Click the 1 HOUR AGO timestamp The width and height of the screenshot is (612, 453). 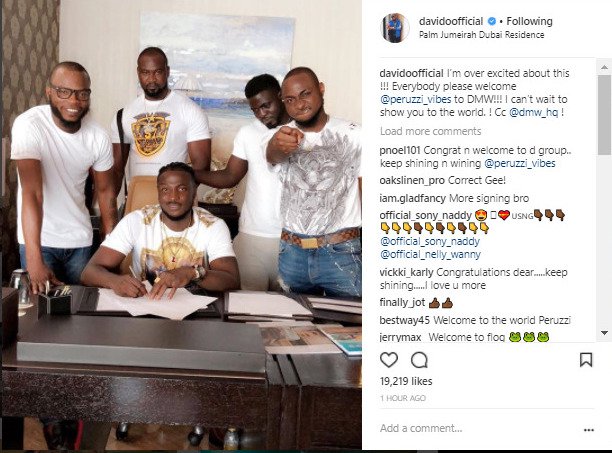pyautogui.click(x=402, y=398)
